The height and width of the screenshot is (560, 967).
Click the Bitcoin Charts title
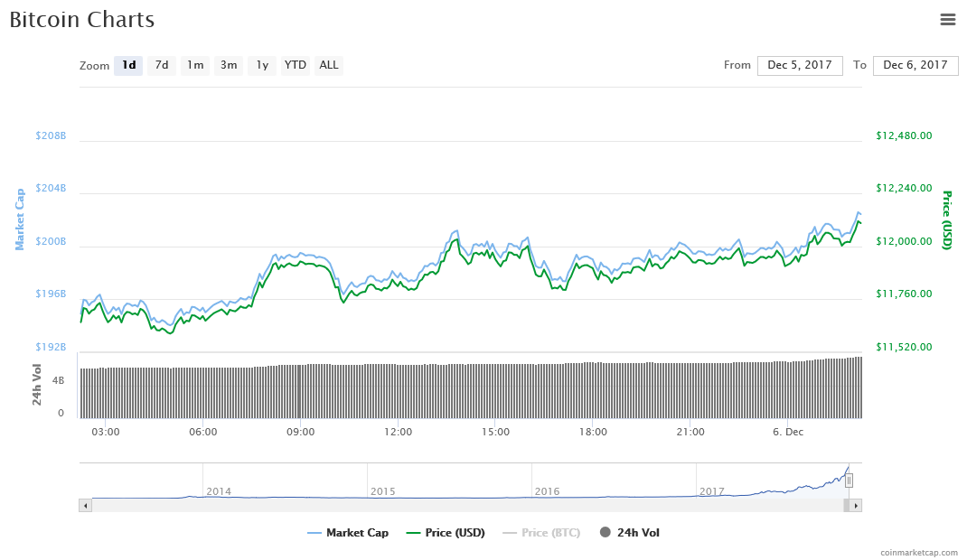82,20
